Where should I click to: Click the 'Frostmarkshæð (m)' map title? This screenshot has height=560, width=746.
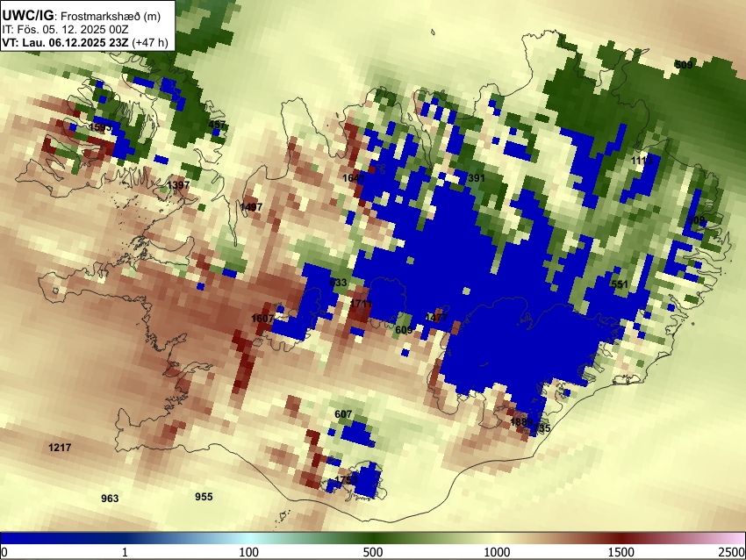pos(111,16)
